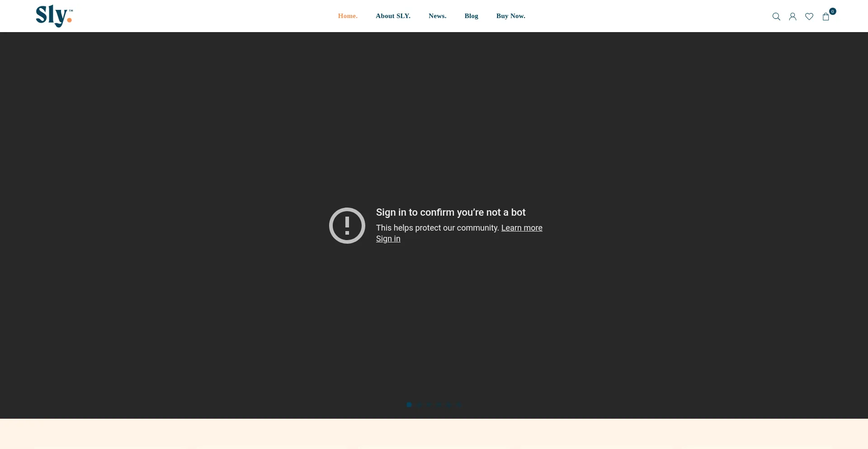Click the exclamation warning icon
868x449 pixels.
click(x=347, y=226)
